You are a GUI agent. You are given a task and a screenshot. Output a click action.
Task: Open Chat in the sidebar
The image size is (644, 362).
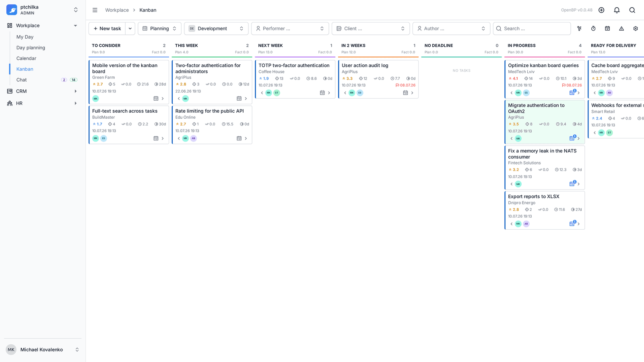point(22,80)
